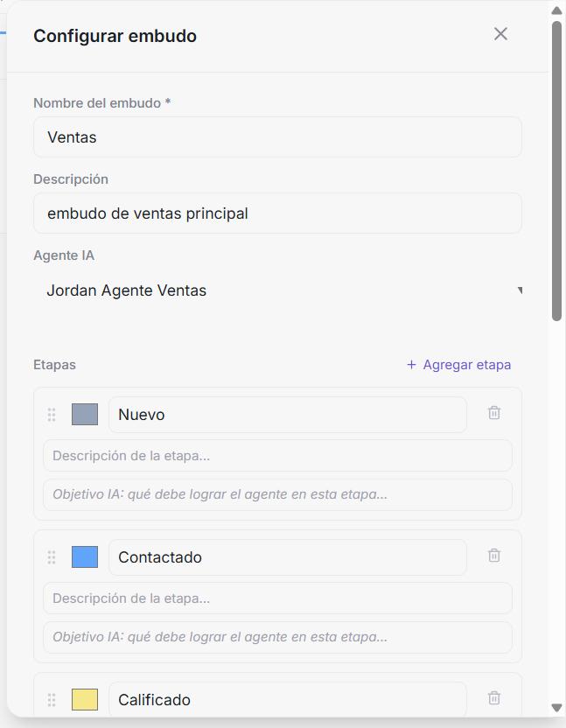Grab the drag handle for Contactado stage

[x=52, y=557]
